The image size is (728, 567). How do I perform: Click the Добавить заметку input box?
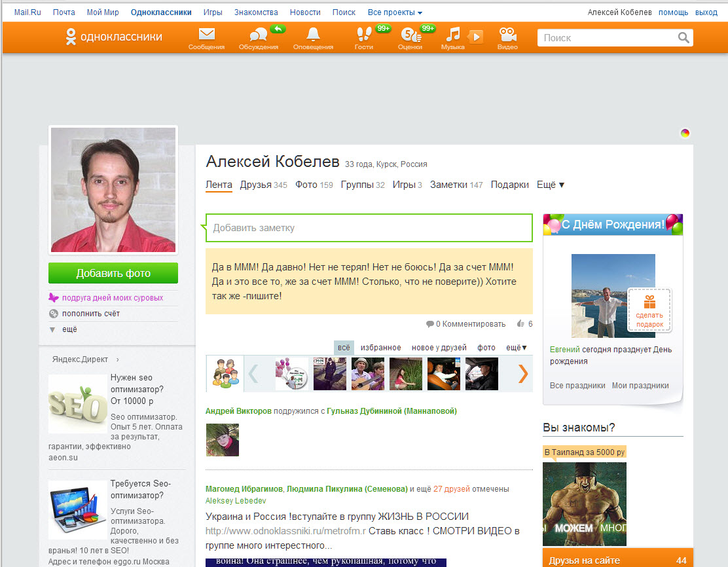click(369, 228)
